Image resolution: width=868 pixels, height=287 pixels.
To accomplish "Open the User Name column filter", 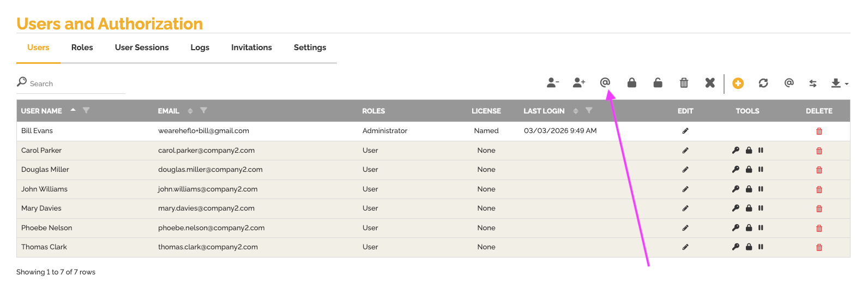I will [86, 111].
